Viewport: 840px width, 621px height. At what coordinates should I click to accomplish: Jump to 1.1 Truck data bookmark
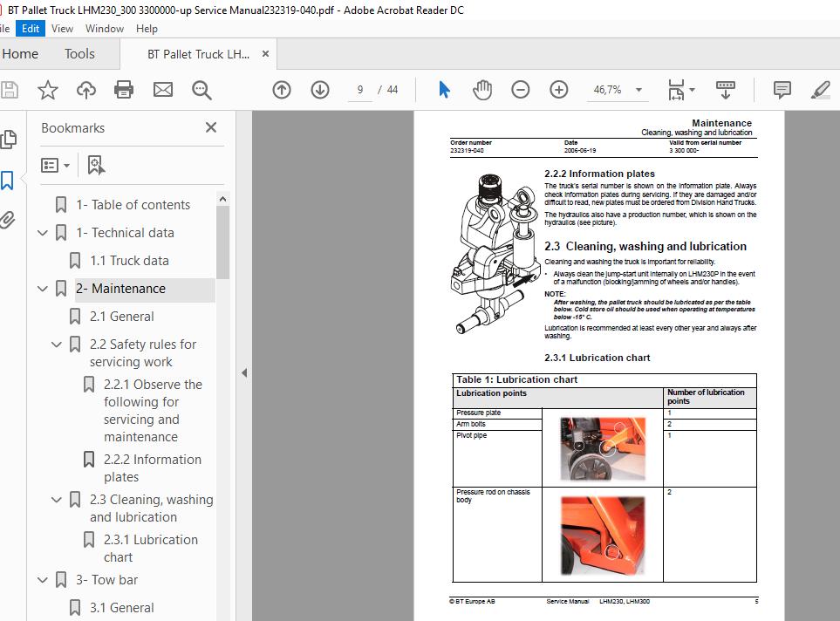coord(129,261)
